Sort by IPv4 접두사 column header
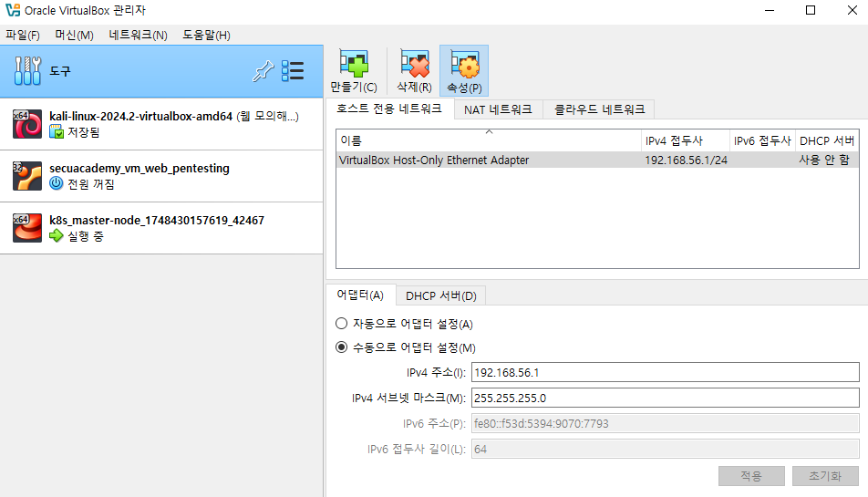 685,140
